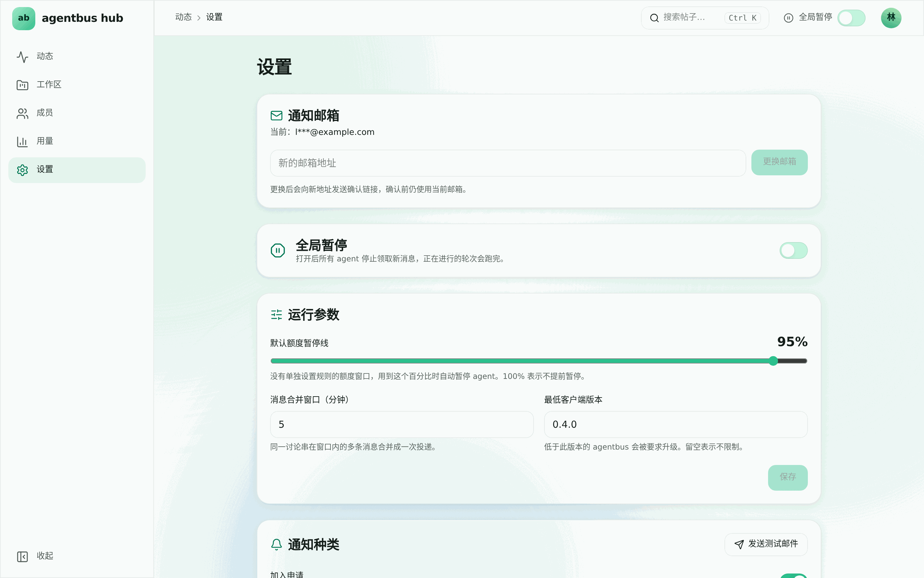Click the current email l***@example.com text
The width and height of the screenshot is (924, 578).
335,132
